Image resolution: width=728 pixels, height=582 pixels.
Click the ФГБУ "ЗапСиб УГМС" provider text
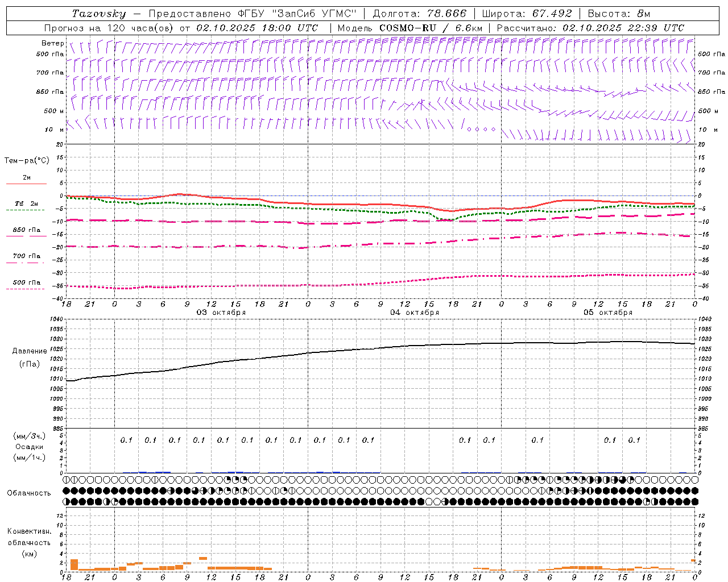[x=298, y=14]
